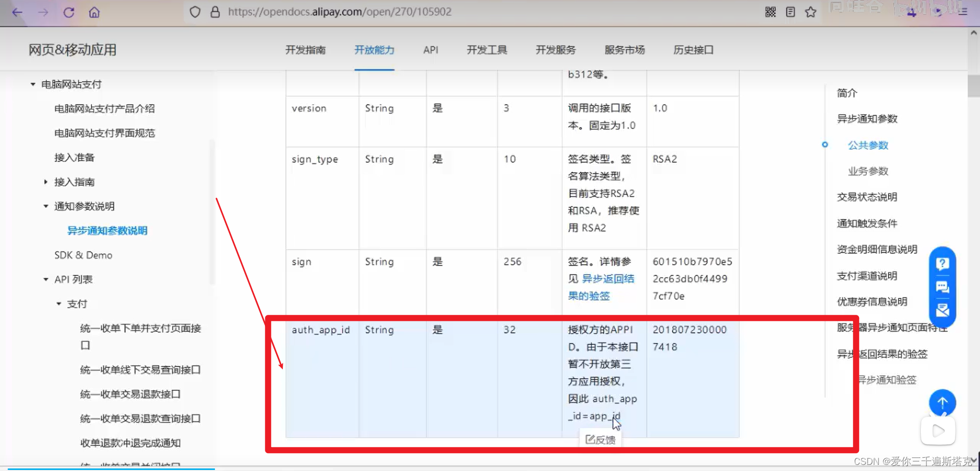The image size is (980, 471).
Task: Click the scrollbar up arrow
Action: [973, 33]
